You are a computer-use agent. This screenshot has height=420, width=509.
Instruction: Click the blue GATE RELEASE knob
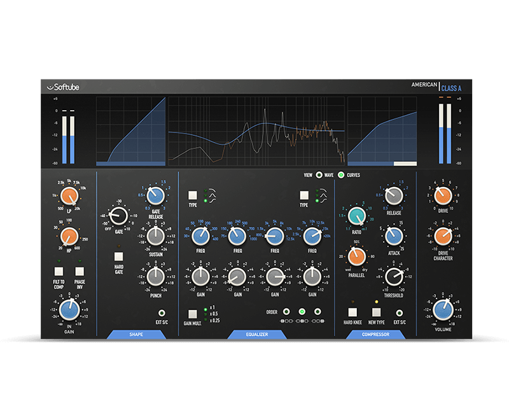(155, 196)
